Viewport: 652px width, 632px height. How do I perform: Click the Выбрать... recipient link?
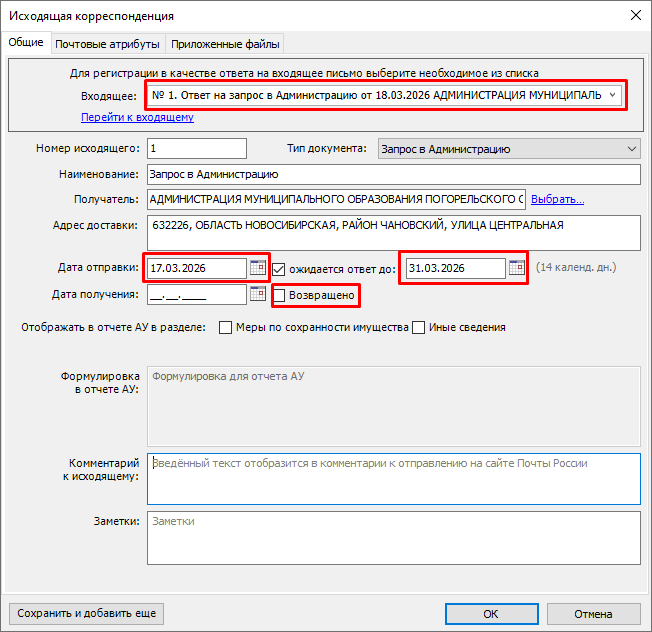557,199
